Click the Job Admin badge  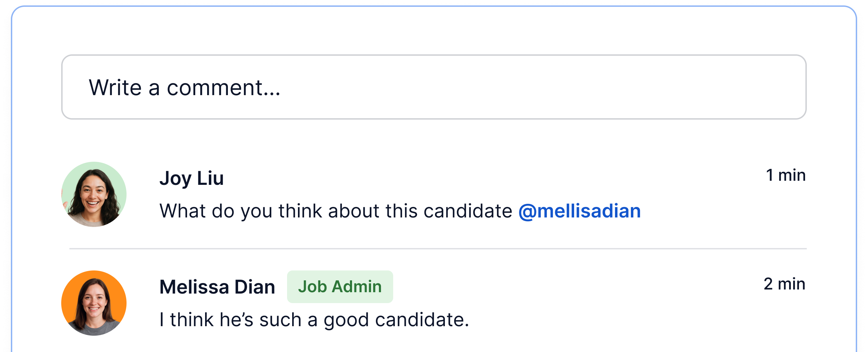click(340, 286)
